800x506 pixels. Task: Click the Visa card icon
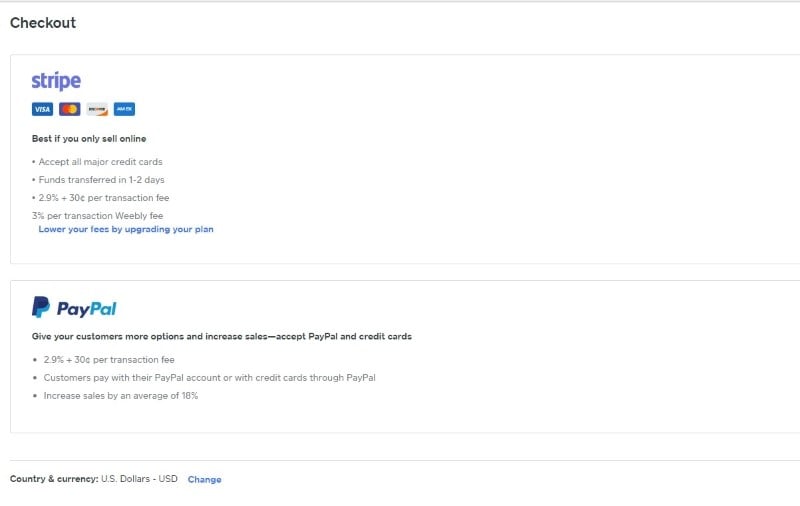coord(42,109)
